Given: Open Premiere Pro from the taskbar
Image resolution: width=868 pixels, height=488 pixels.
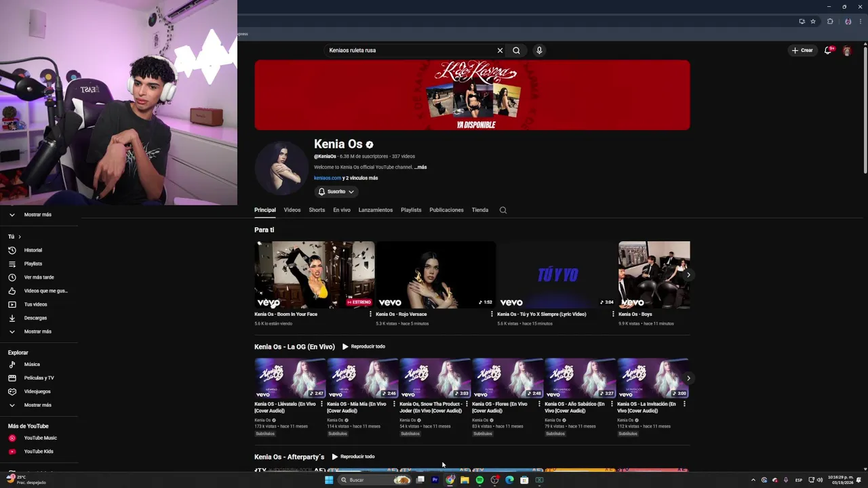Looking at the screenshot, I should pyautogui.click(x=435, y=480).
